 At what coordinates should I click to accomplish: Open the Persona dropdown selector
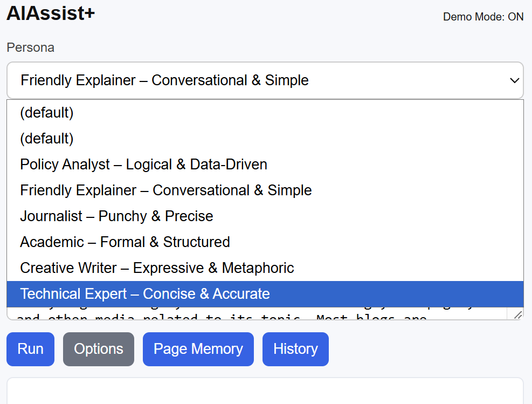coord(264,80)
